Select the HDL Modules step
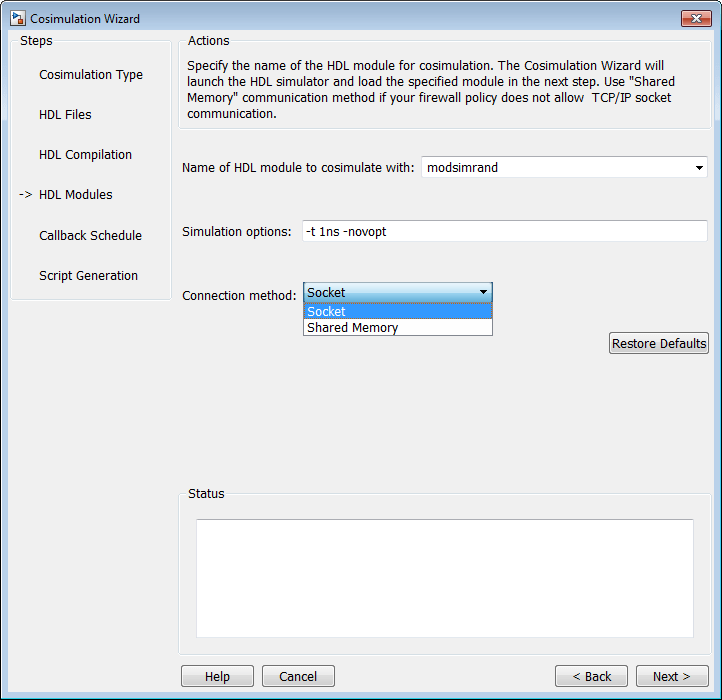Image resolution: width=722 pixels, height=700 pixels. [x=75, y=195]
